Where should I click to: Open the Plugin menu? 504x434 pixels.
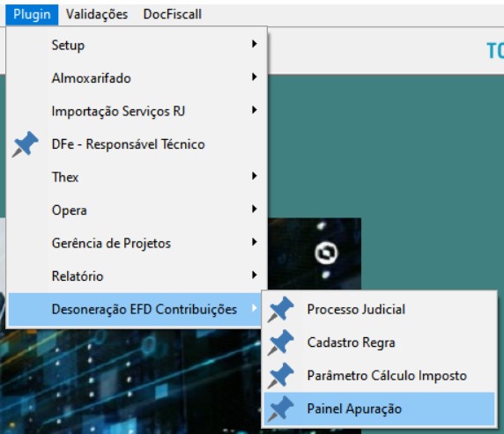point(32,14)
